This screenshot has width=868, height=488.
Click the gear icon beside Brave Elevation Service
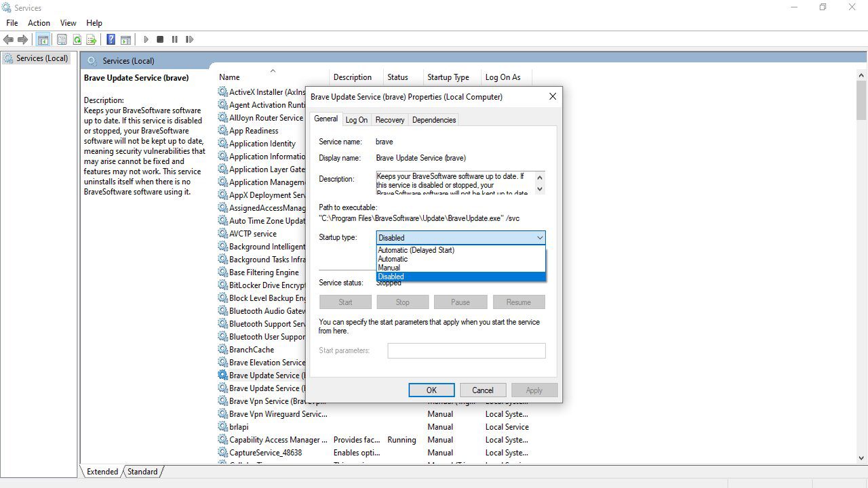(x=223, y=363)
